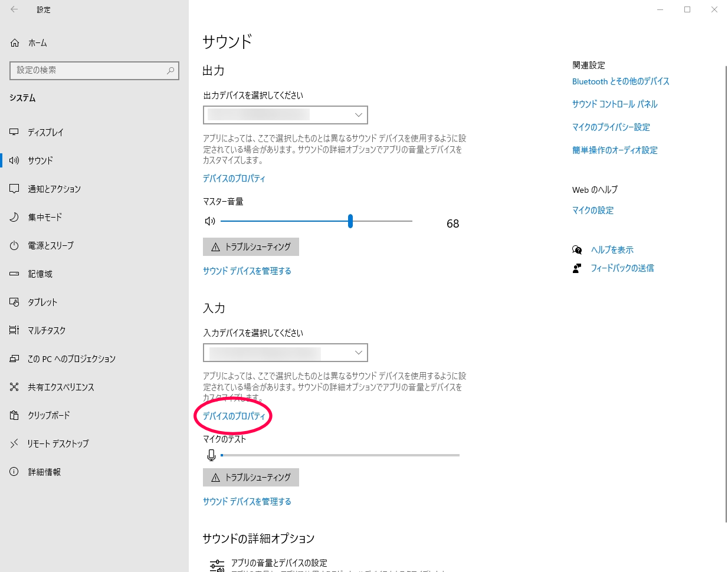
Task: Click the 集中モード moon icon
Action: click(x=14, y=217)
